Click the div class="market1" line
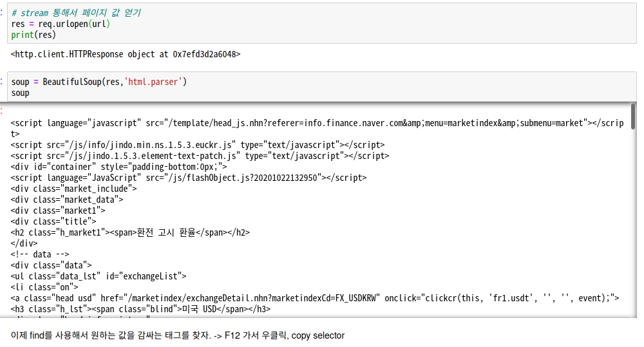Image resolution: width=644 pixels, height=347 pixels. (58, 211)
